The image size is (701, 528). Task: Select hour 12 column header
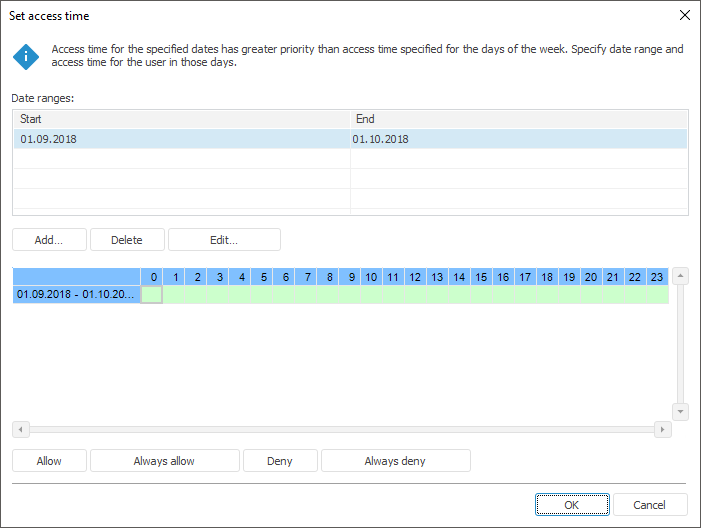click(415, 277)
